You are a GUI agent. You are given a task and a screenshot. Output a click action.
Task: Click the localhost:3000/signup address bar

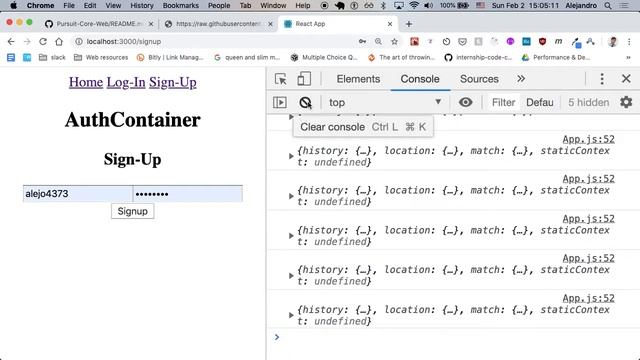pos(124,42)
